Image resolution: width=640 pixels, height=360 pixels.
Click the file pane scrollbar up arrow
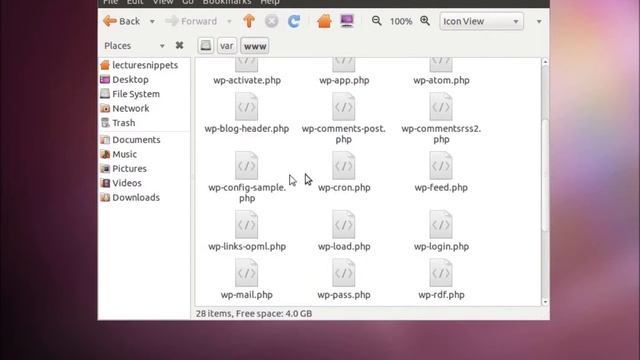(x=545, y=62)
